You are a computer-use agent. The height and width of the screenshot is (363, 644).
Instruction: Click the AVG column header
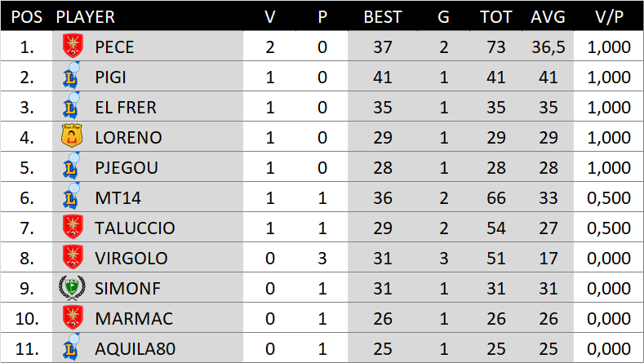(547, 17)
